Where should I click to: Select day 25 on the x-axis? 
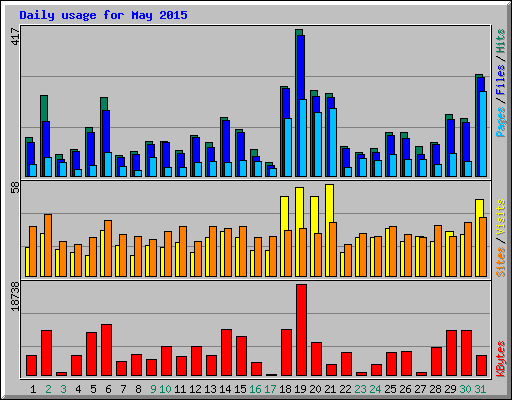[x=390, y=389]
